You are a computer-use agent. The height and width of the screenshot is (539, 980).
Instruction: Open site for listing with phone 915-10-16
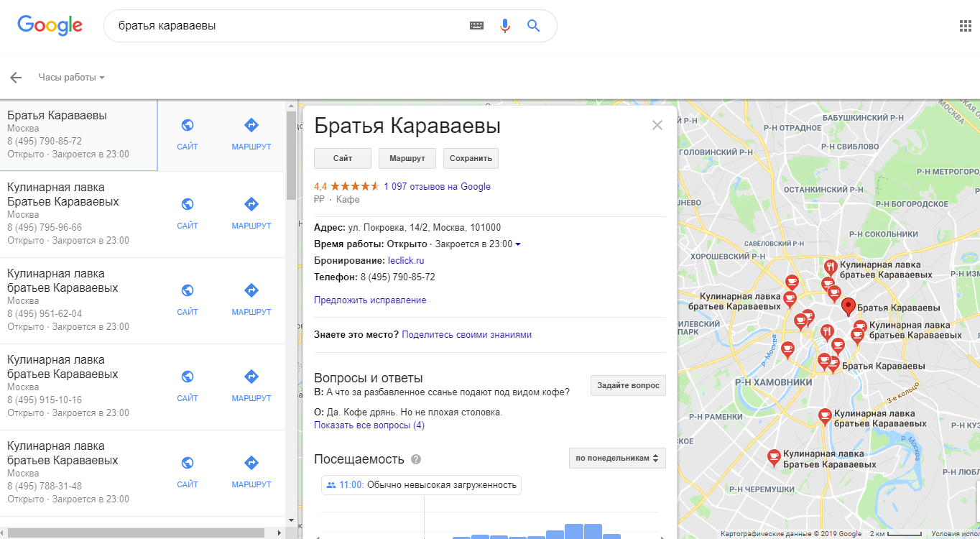coord(188,386)
